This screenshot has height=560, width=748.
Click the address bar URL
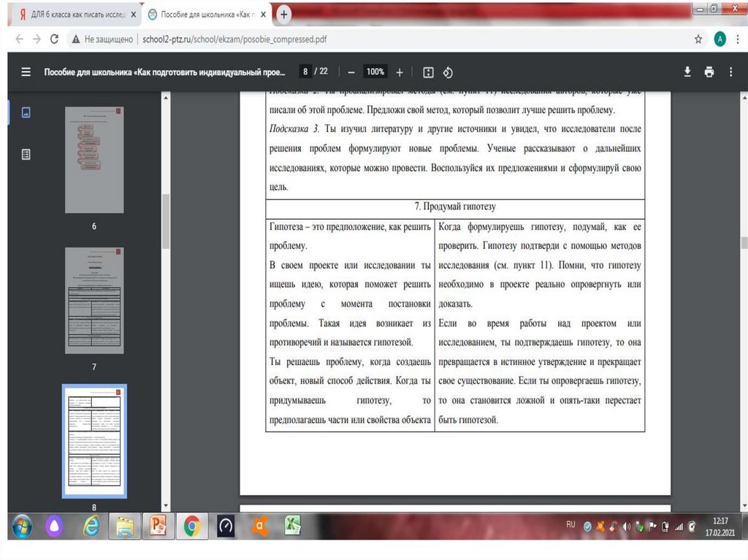(x=234, y=39)
